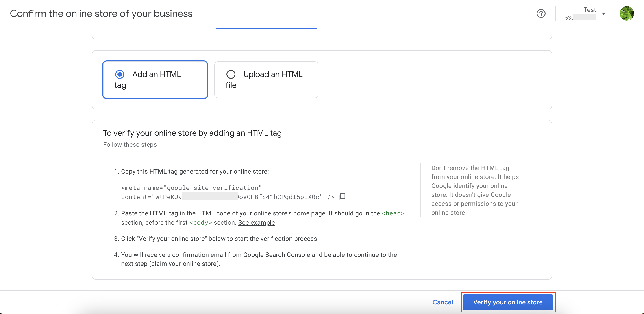Click Verify your online store button
This screenshot has width=644, height=314.
click(x=508, y=302)
